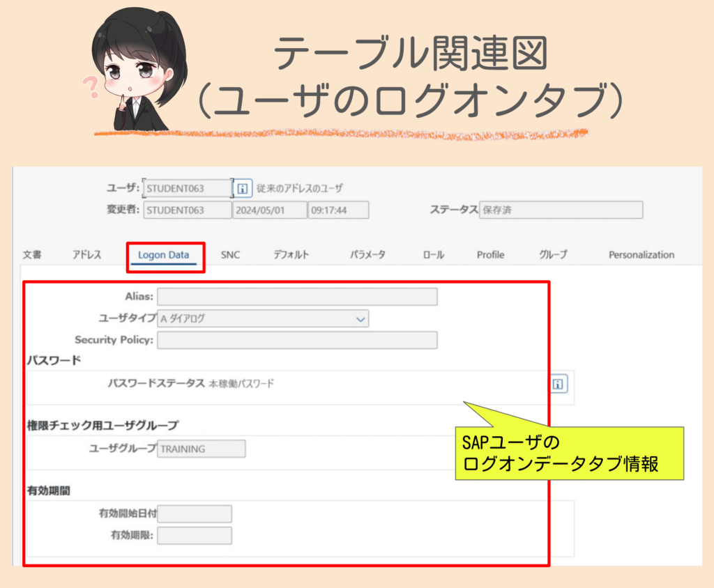This screenshot has width=714, height=588.
Task: Open the アドレス tab
Action: (x=86, y=255)
